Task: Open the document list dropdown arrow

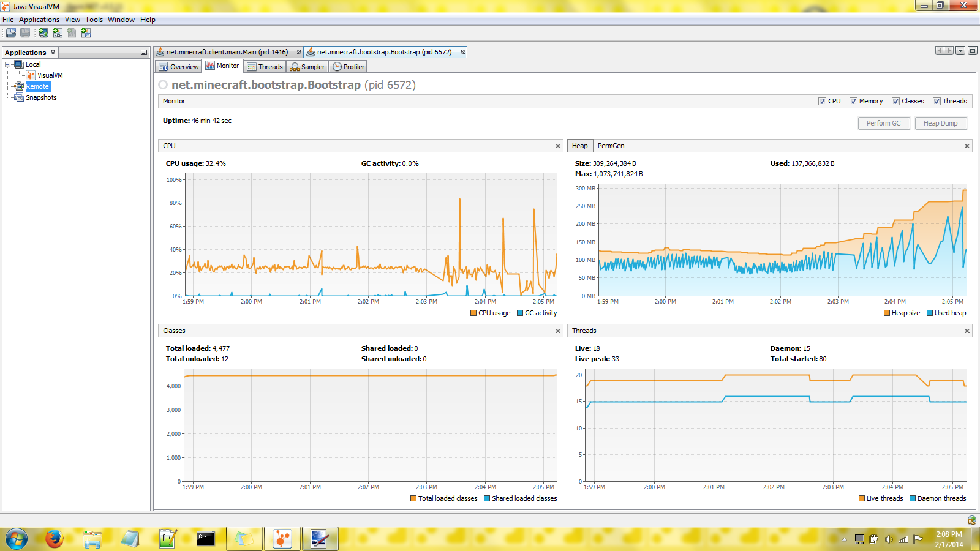Action: 960,51
